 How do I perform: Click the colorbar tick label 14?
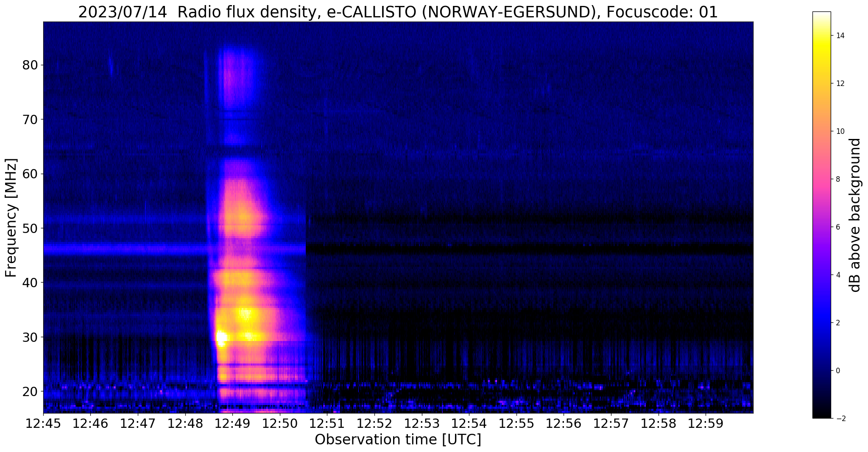coord(840,36)
